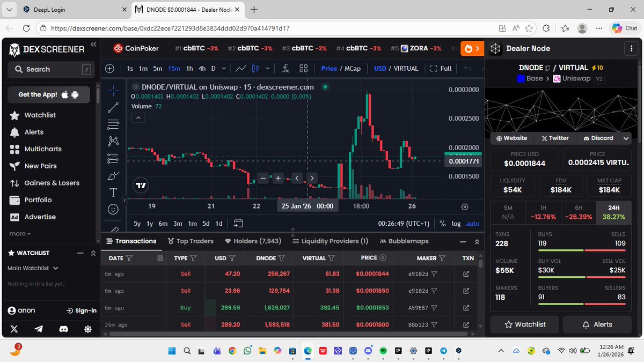The image size is (644, 362).
Task: Expand the 'more' sidebar menu
Action: [20, 234]
